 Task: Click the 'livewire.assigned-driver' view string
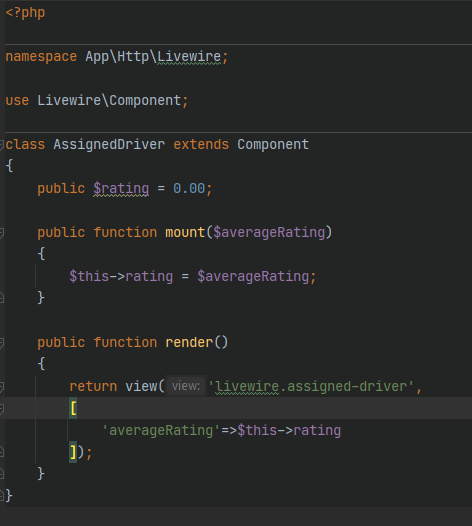click(x=311, y=386)
